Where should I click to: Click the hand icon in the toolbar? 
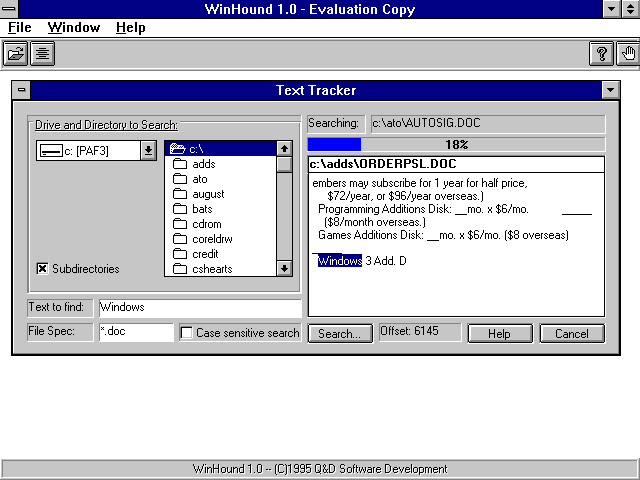(x=627, y=53)
